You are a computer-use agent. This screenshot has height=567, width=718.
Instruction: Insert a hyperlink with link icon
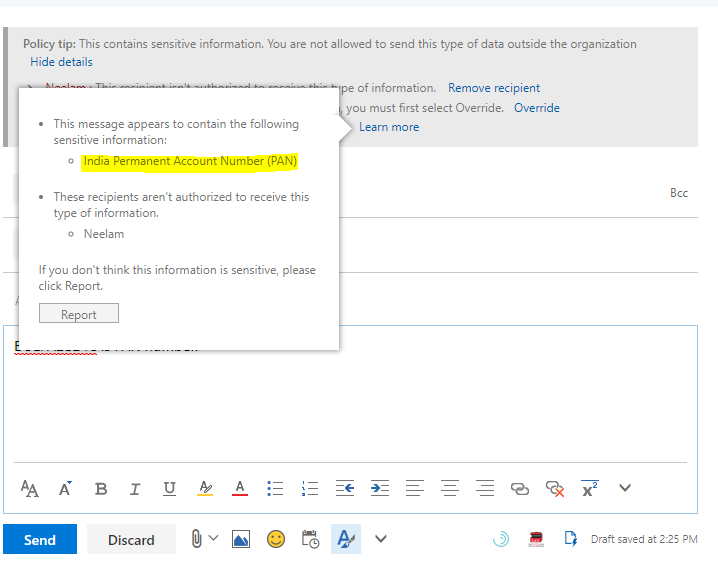tap(520, 489)
